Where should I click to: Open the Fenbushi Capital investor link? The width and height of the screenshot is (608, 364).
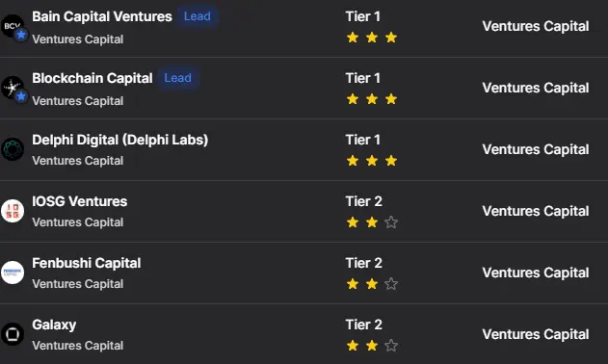click(87, 263)
